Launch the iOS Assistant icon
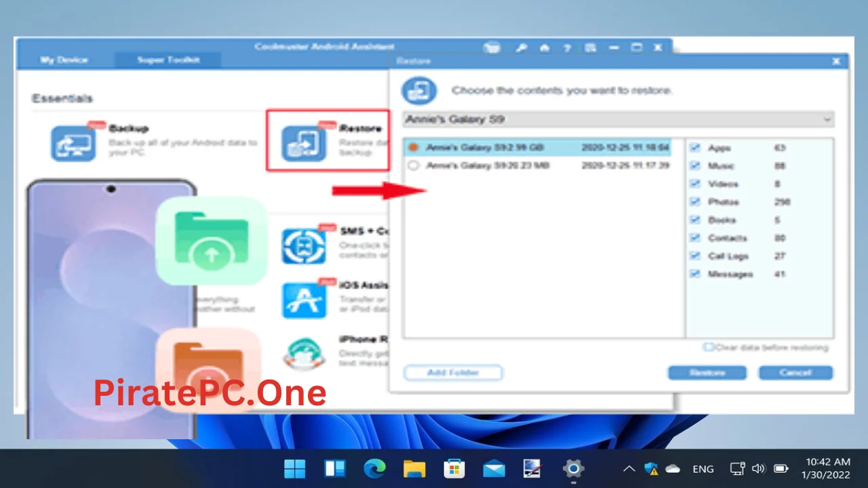The image size is (868, 488). click(304, 300)
